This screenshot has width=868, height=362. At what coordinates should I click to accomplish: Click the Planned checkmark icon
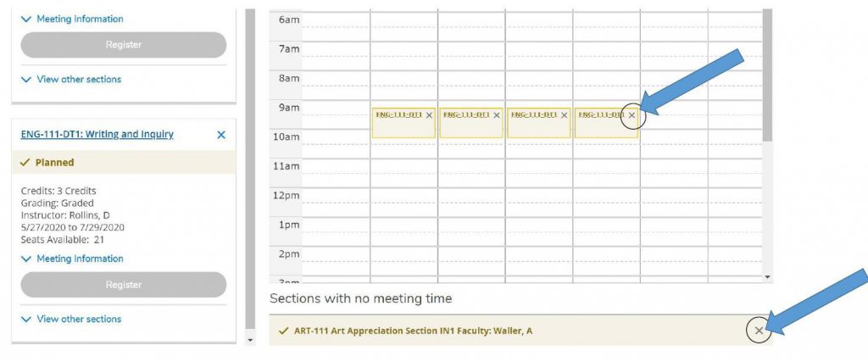[25, 163]
